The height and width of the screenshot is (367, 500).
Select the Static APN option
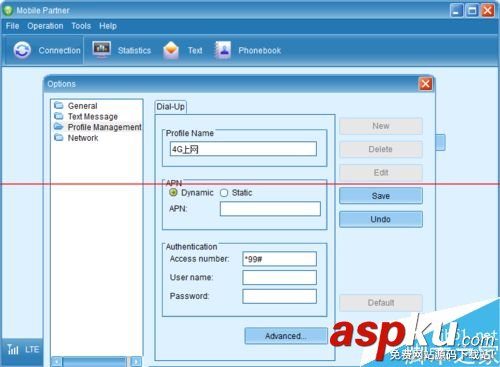point(224,193)
